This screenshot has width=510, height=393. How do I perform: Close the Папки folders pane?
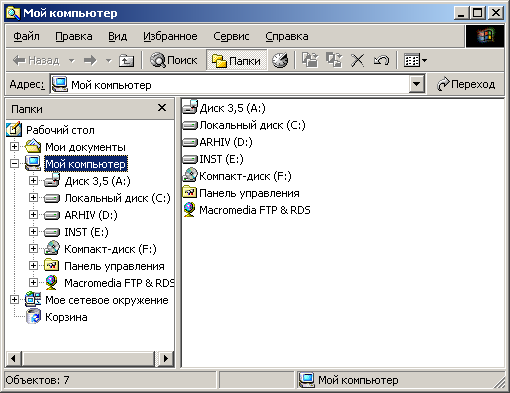(x=162, y=108)
